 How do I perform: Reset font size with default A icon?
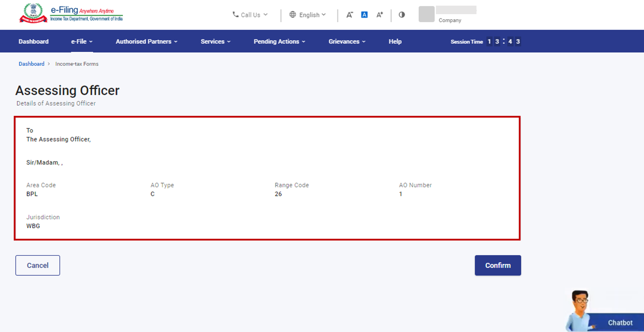tap(364, 14)
